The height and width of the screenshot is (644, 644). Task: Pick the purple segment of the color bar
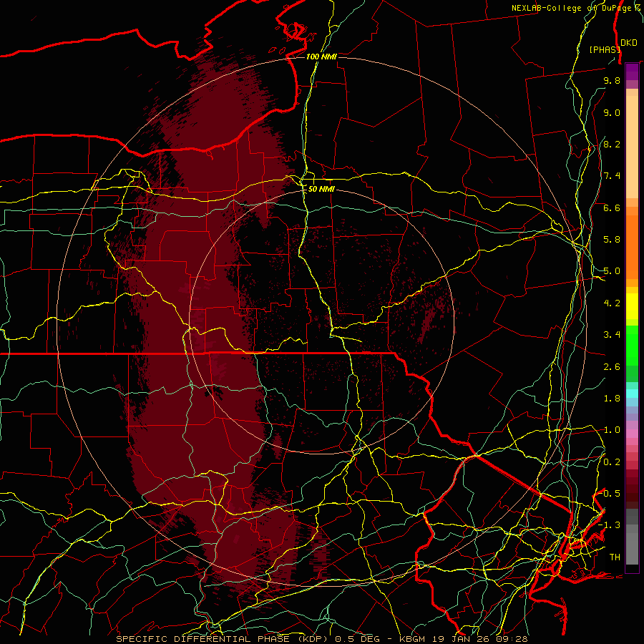coord(632,72)
